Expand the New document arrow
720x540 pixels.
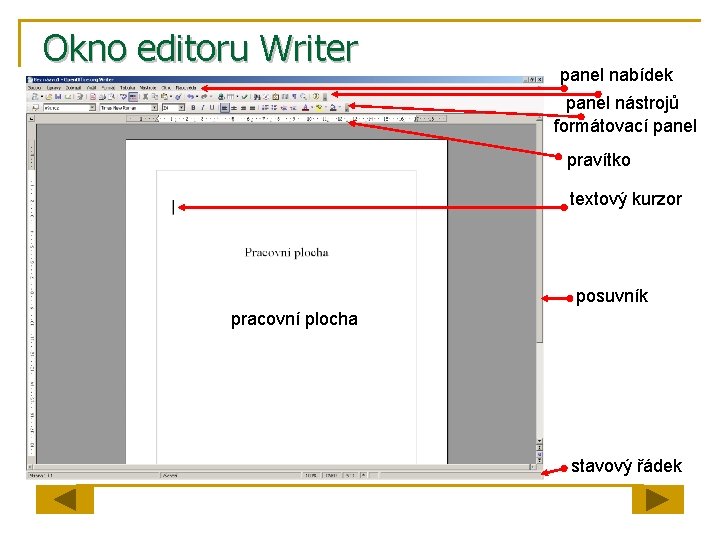[42, 97]
